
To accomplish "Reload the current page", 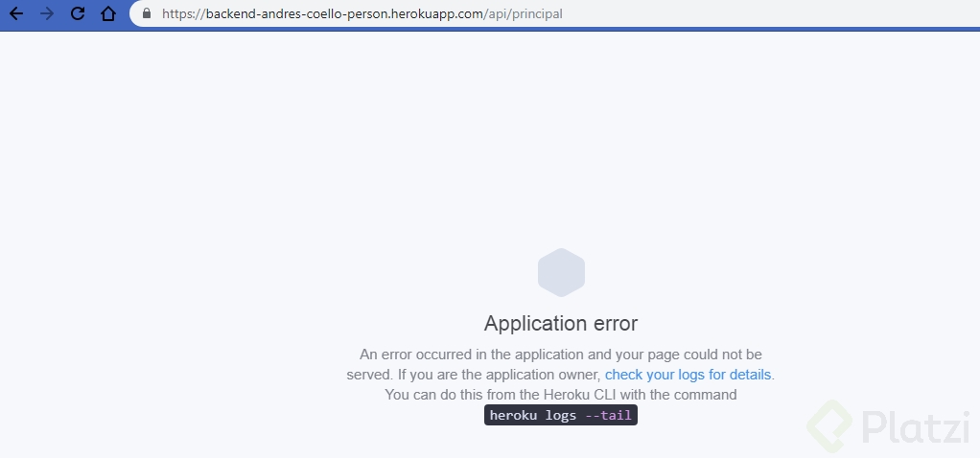I will tap(78, 14).
